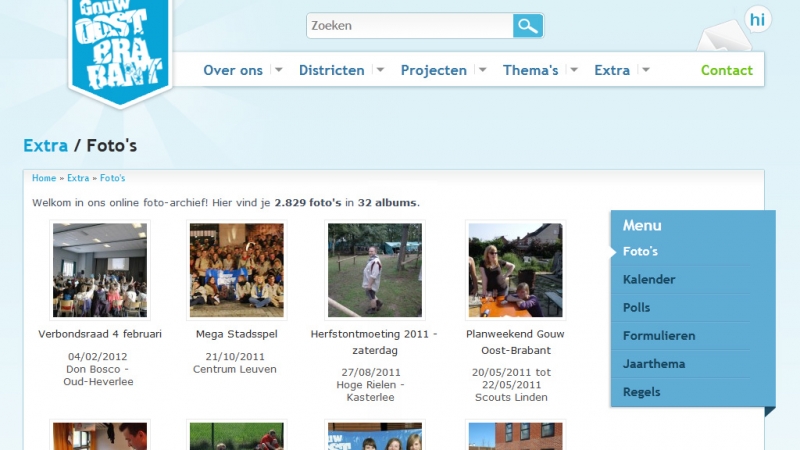Screen dimensions: 800x450
Task: Select Polls in the side menu
Action: (x=636, y=308)
